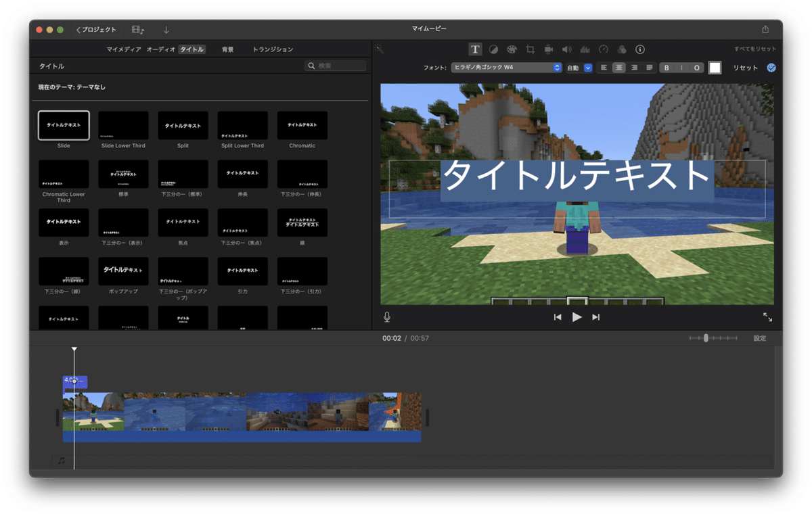The height and width of the screenshot is (516, 812).
Task: Open the 設定 timeline settings menu
Action: [x=760, y=337]
